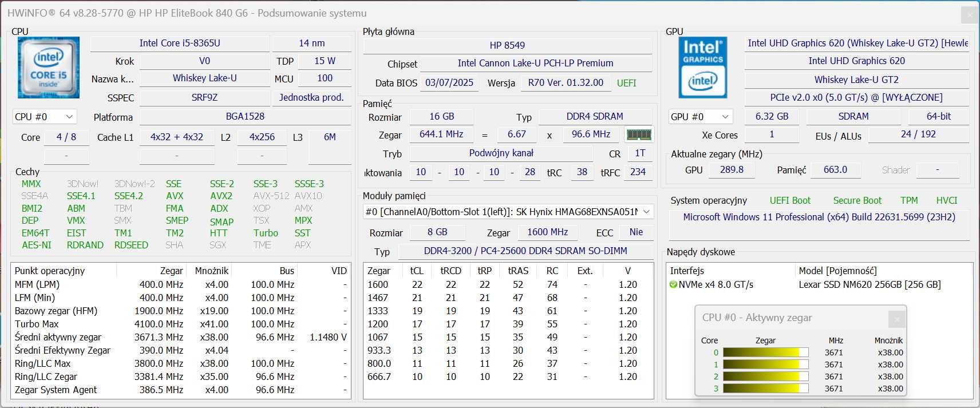Screen dimensions: 980x408
Task: Click the TPM label
Action: (x=909, y=201)
